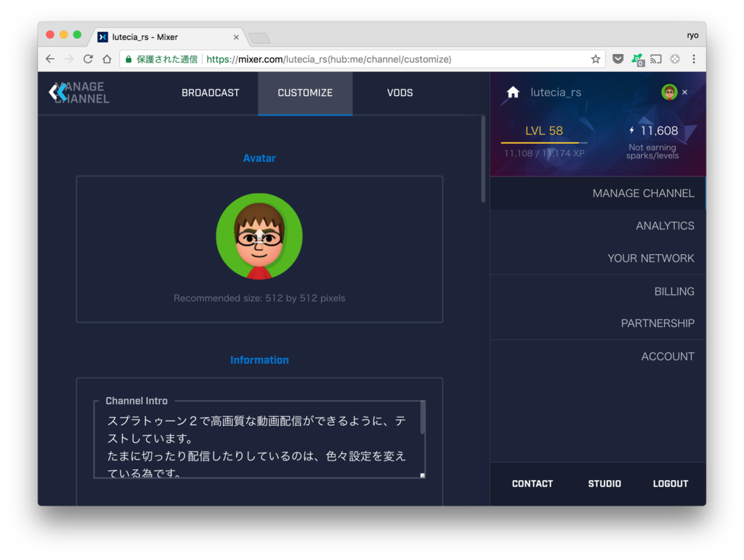The image size is (744, 560).
Task: Click the browser address bar URL
Action: coord(329,60)
